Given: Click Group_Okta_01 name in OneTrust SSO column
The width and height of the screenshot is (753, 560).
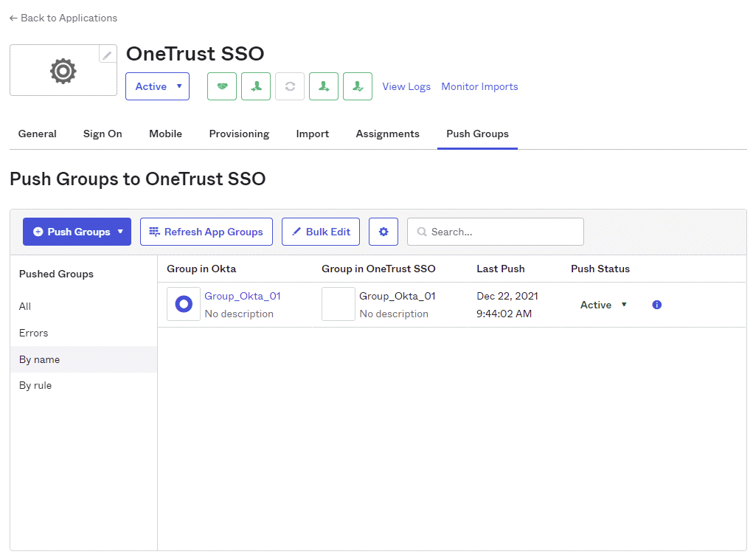Looking at the screenshot, I should click(398, 297).
